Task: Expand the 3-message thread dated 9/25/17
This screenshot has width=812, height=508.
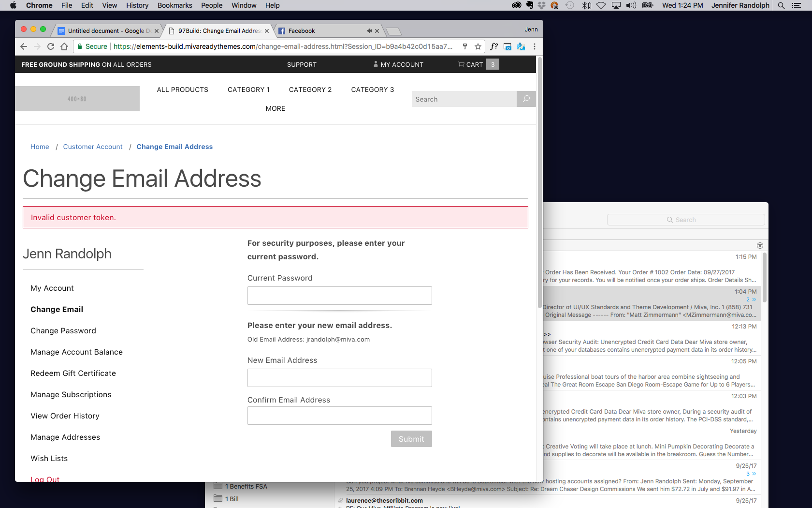Action: pyautogui.click(x=751, y=474)
